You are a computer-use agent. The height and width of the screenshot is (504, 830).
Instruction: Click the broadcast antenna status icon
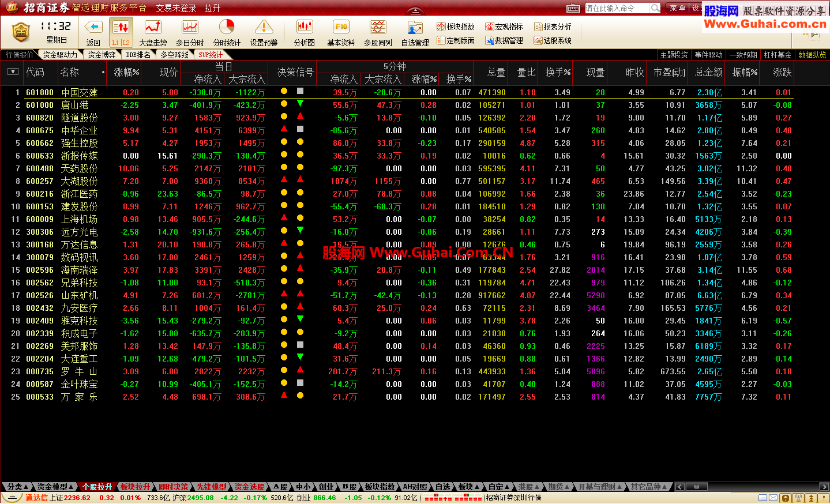point(799,498)
